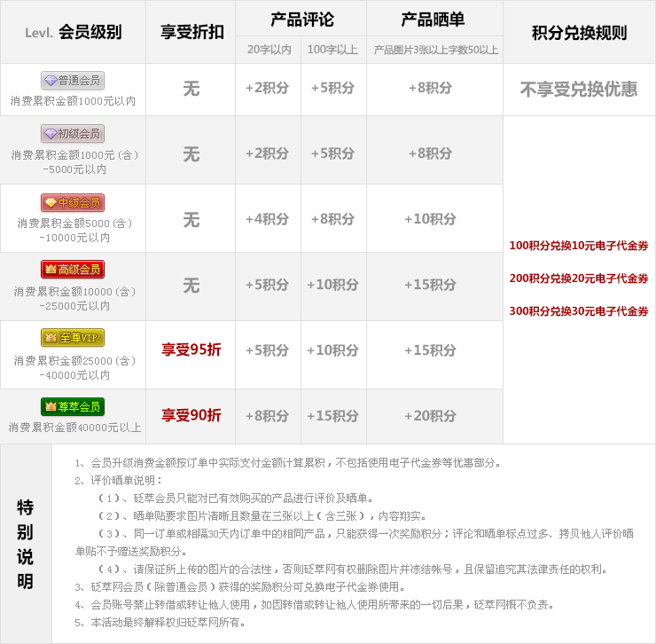The image size is (656, 644).
Task: Click the 20字以内 sub-header
Action: pos(269,51)
